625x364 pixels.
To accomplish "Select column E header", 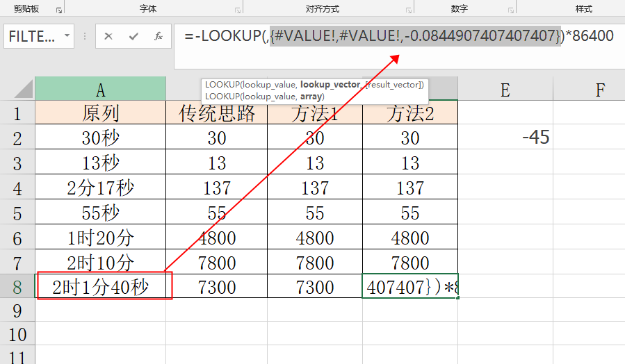I will pyautogui.click(x=505, y=88).
